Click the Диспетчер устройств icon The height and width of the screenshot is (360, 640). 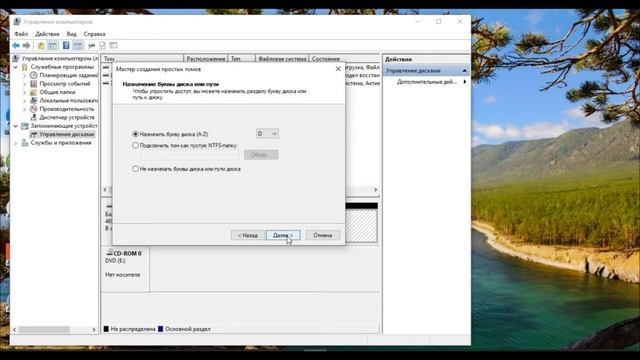coord(33,118)
